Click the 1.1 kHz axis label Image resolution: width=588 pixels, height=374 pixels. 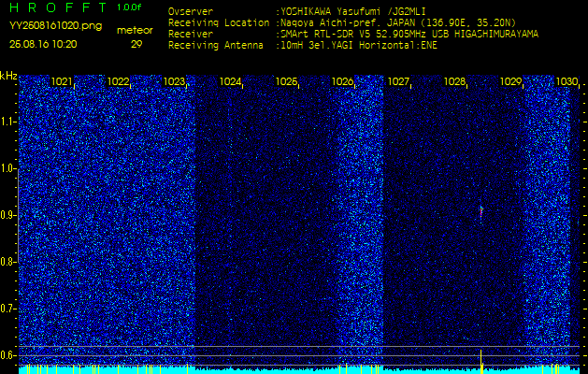click(x=7, y=122)
